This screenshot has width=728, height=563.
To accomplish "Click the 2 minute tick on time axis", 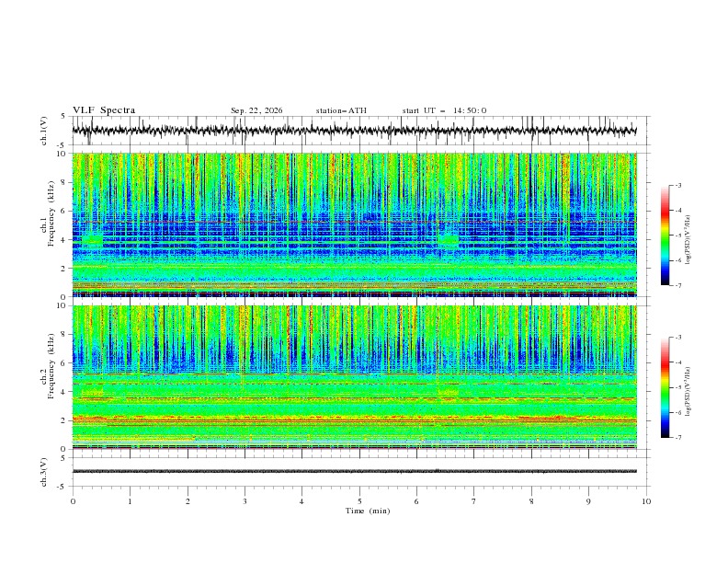I will click(188, 501).
